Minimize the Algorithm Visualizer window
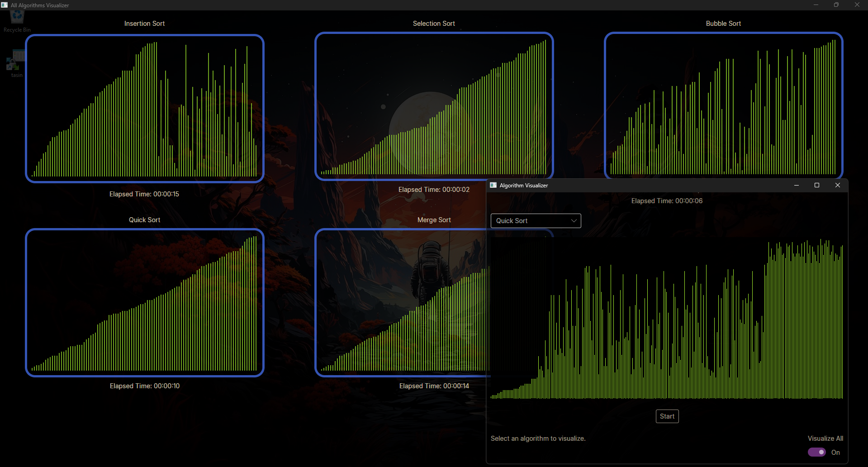Screen dimensions: 868x467 click(797, 185)
